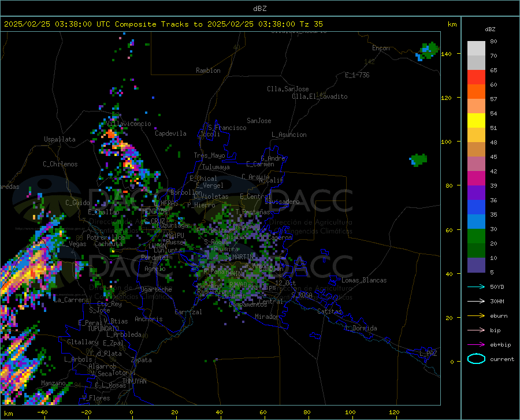
Task: Click the 'Uspallata' map label
Action: click(x=60, y=139)
